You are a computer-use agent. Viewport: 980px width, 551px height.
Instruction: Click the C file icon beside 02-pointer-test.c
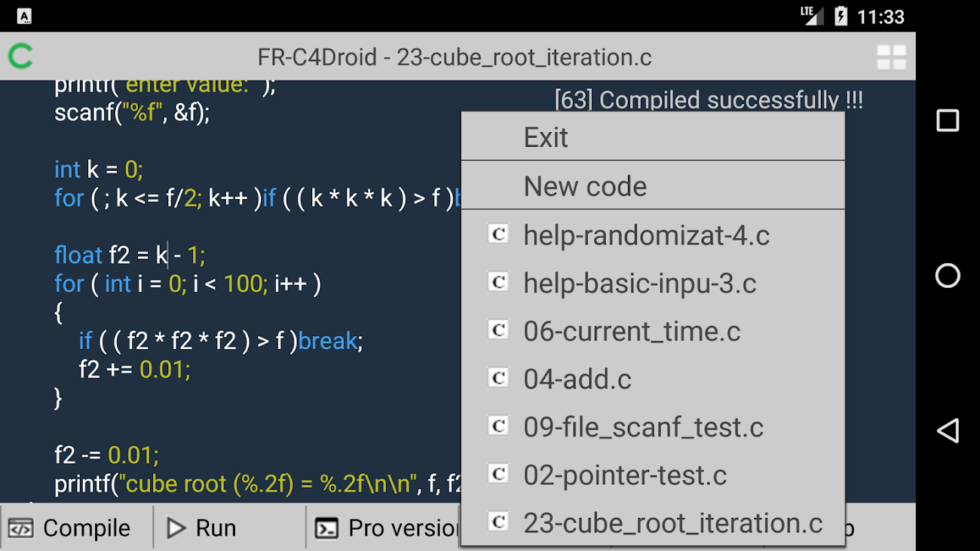[x=498, y=474]
